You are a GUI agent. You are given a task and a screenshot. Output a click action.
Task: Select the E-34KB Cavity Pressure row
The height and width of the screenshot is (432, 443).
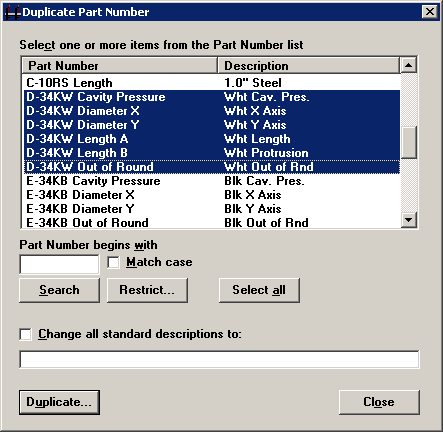(x=212, y=181)
